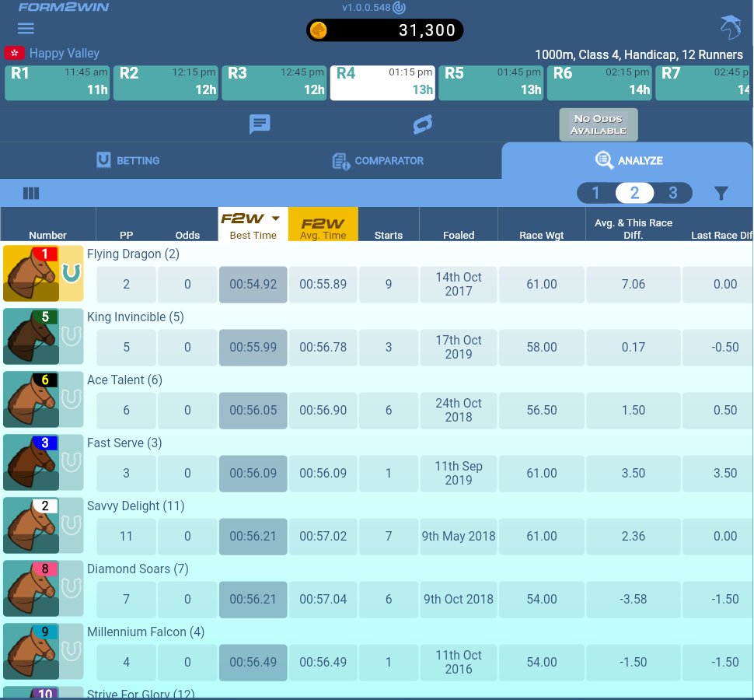Open Millennium Falcon horse number 9 icon
Viewport: 754px width, 700px height.
(x=31, y=652)
